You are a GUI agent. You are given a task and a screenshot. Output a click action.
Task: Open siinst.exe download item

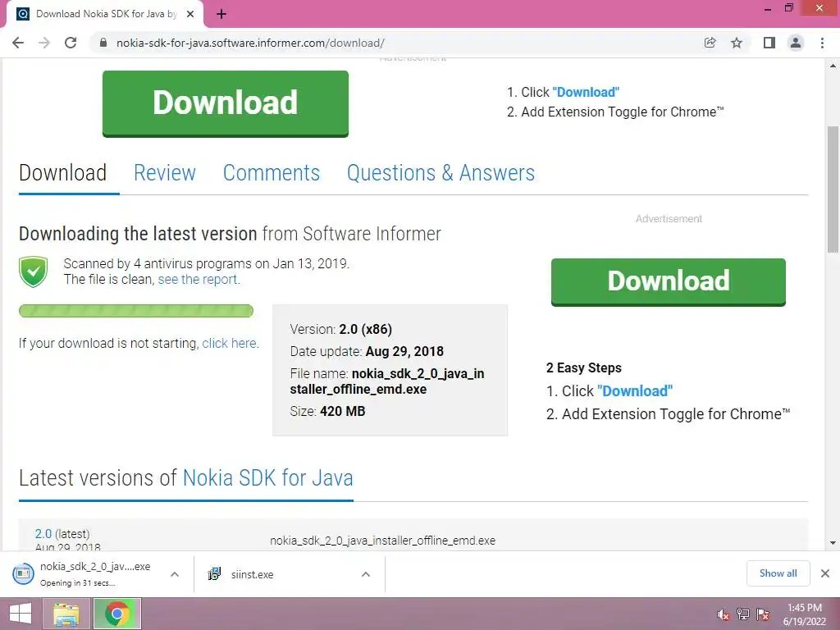pos(252,574)
